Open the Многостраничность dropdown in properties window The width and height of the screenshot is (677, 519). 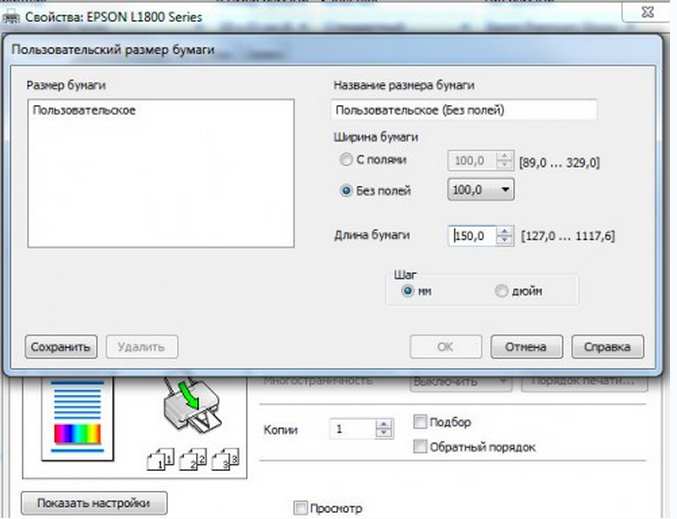[460, 382]
